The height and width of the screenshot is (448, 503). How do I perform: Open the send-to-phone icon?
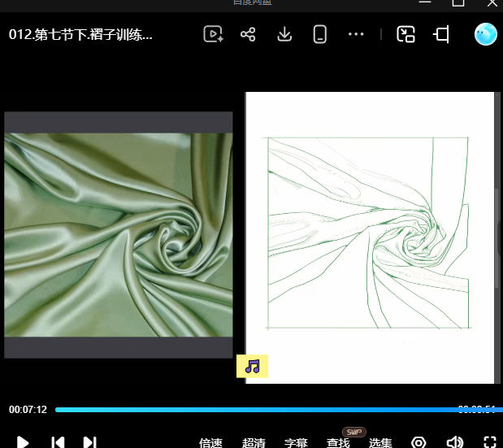click(320, 34)
